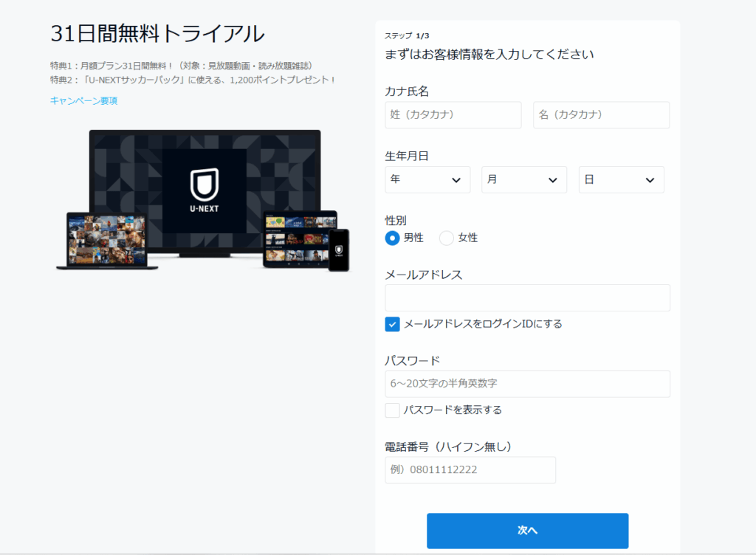
Task: Click the laptop image showing movie thumbnails
Action: (107, 241)
